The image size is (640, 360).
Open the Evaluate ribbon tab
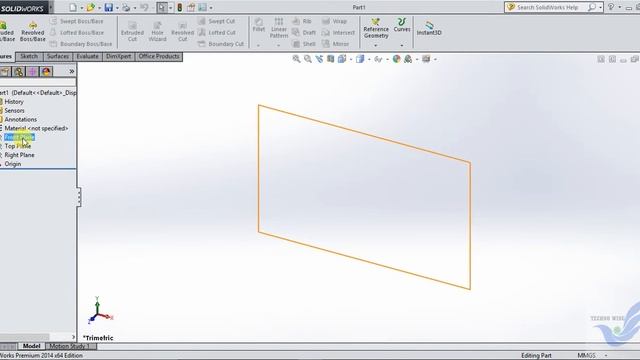(x=88, y=56)
